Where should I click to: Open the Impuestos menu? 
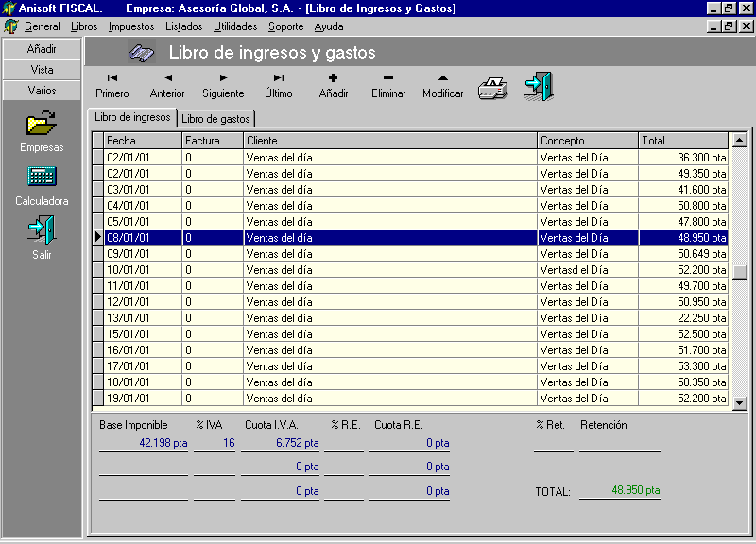pyautogui.click(x=131, y=26)
